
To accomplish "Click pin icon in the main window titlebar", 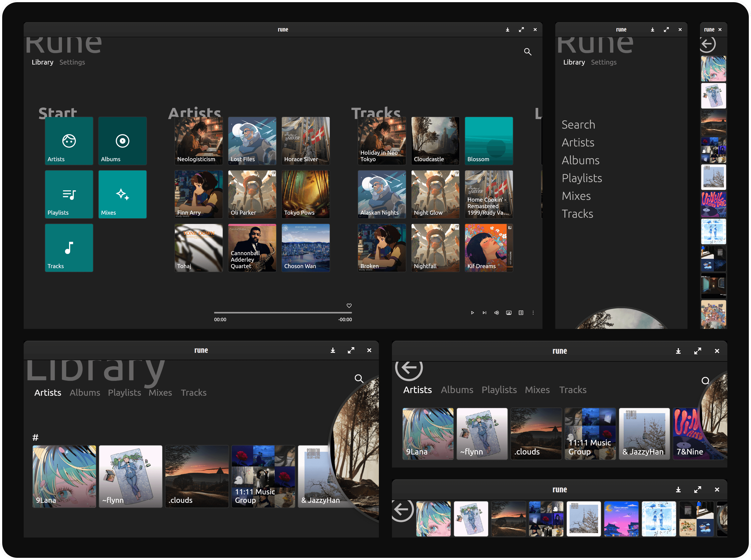I will click(x=507, y=30).
